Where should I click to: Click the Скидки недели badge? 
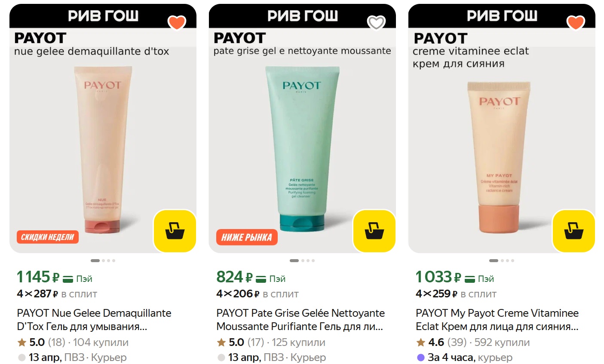tap(48, 237)
